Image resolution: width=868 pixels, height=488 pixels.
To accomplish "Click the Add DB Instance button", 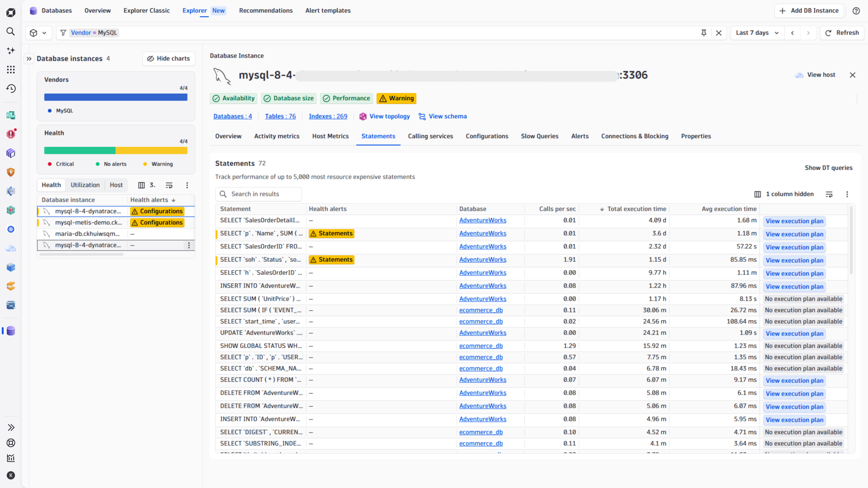I will click(809, 11).
